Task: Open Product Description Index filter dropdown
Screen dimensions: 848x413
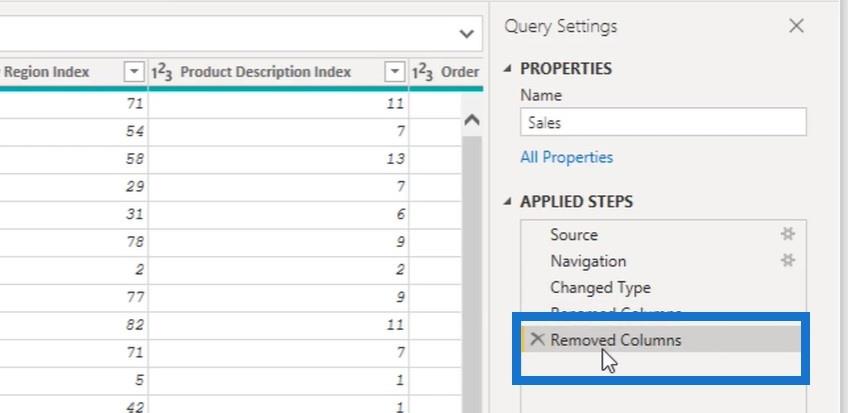Action: pyautogui.click(x=395, y=72)
